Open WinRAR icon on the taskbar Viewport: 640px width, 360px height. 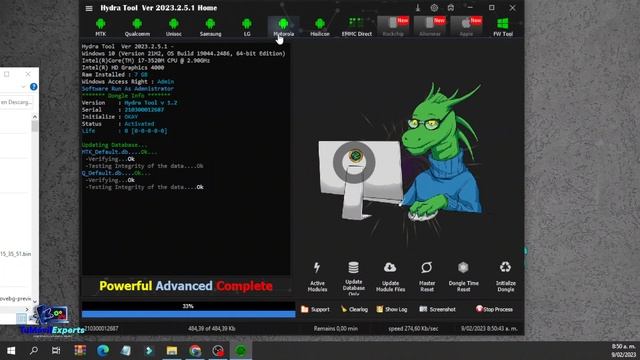tap(80, 351)
